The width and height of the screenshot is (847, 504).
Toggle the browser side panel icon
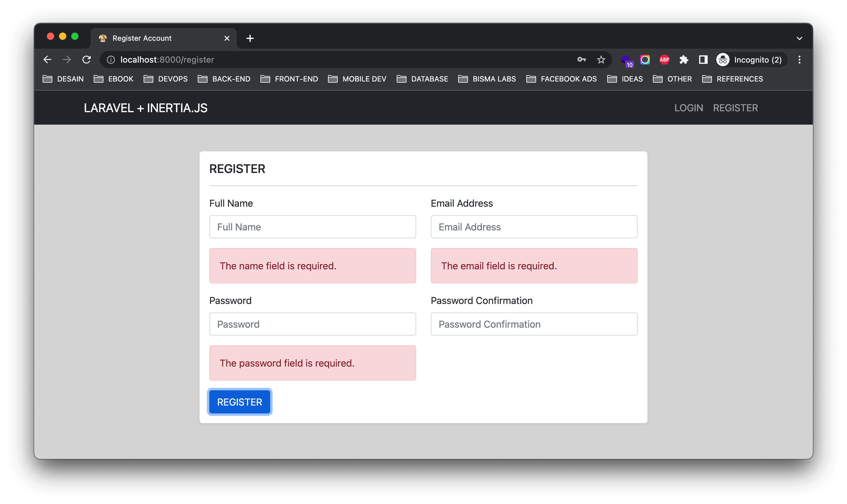pos(703,60)
